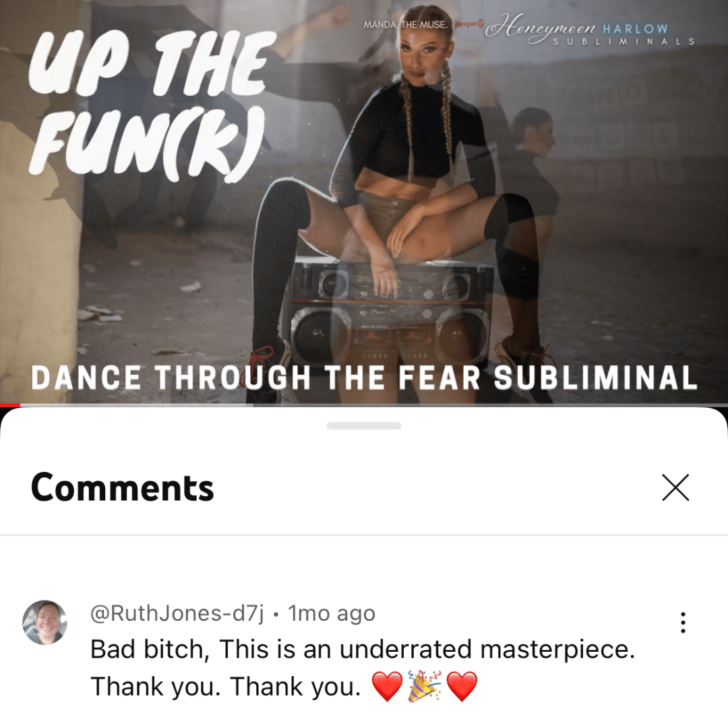The width and height of the screenshot is (728, 728).
Task: Tap the RuthJones profile avatar
Action: (44, 622)
